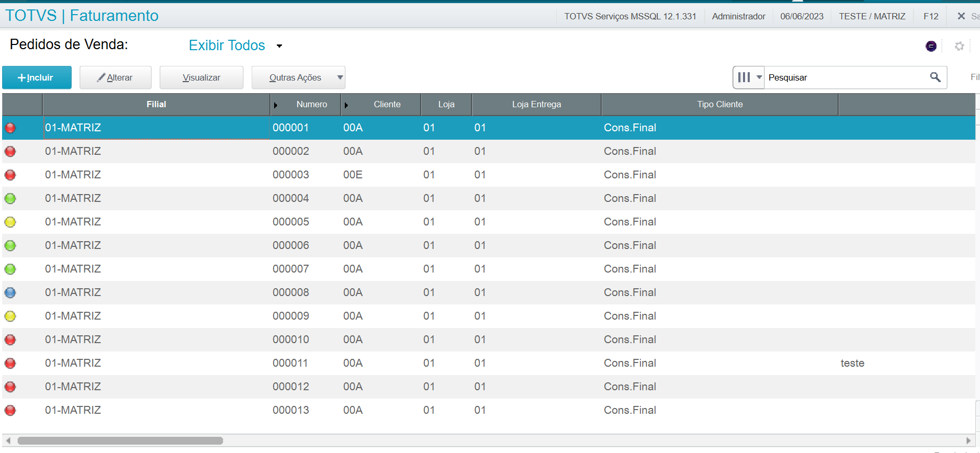Select order number 000012 cell
The width and height of the screenshot is (980, 453).
click(x=290, y=387)
